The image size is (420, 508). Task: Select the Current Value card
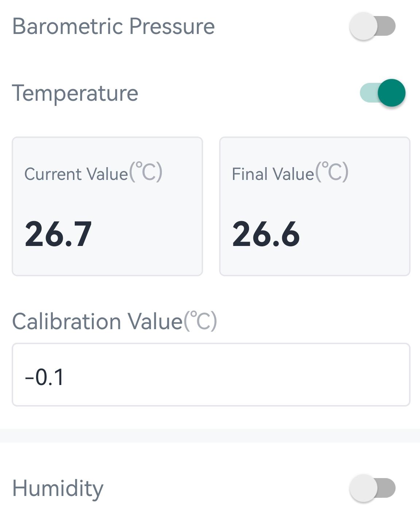pyautogui.click(x=107, y=206)
